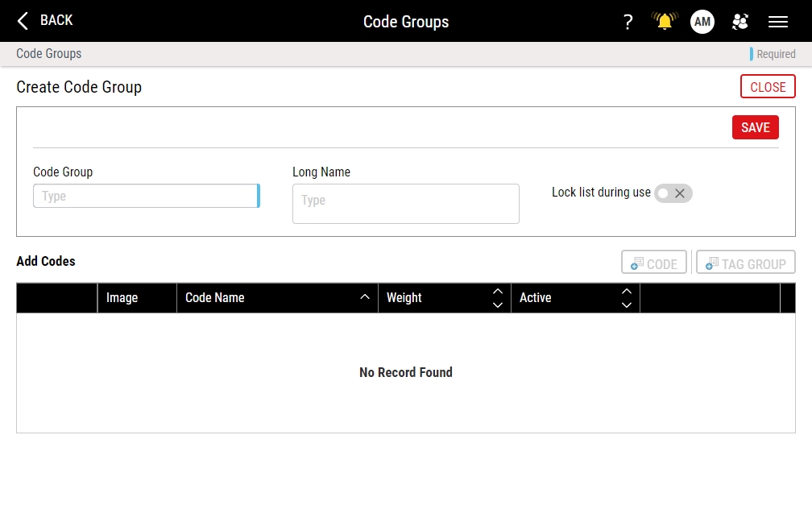Open the hamburger menu icon
Viewport: 812px width, 522px height.
pos(778,22)
